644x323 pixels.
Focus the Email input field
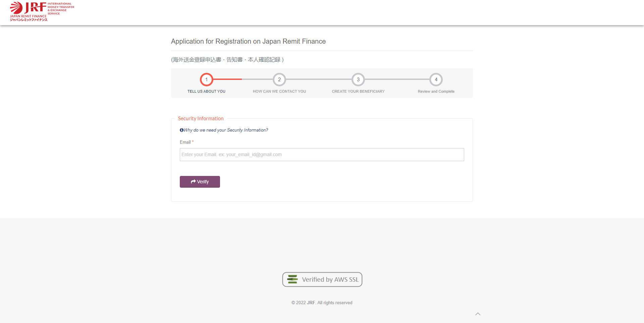tap(322, 154)
